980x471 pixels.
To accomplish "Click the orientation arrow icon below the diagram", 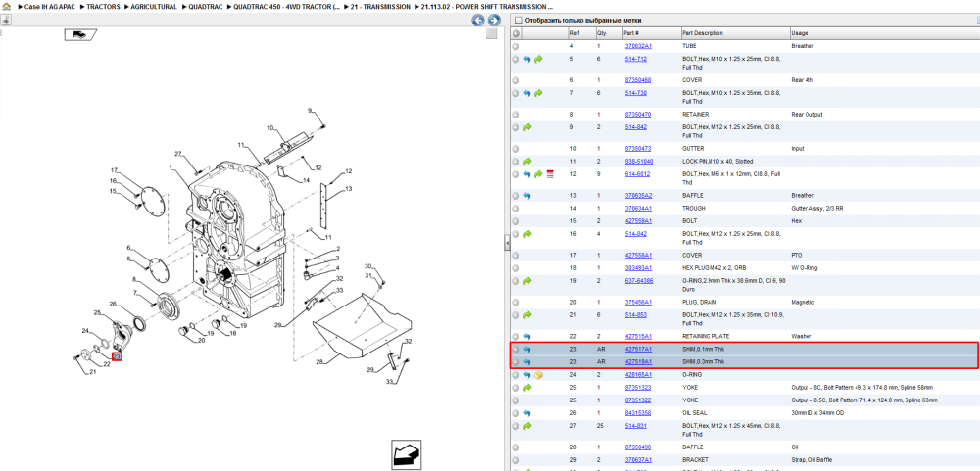I will pyautogui.click(x=405, y=454).
